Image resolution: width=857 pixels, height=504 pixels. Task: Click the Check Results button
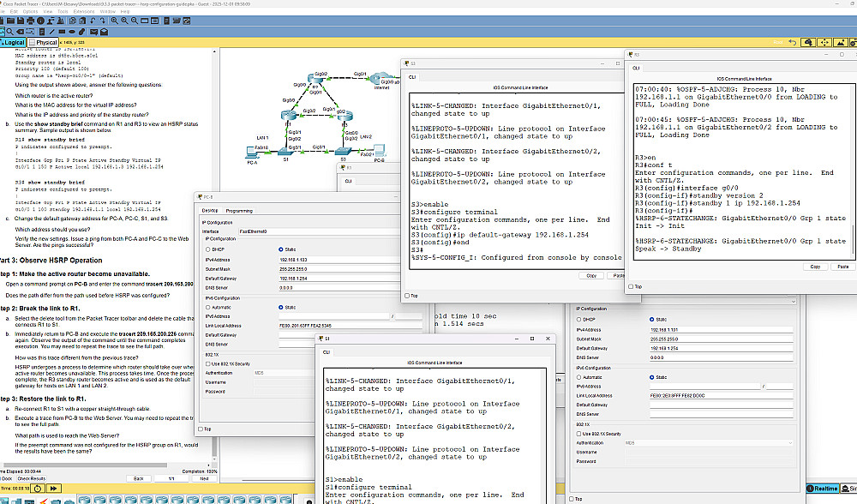(31, 477)
